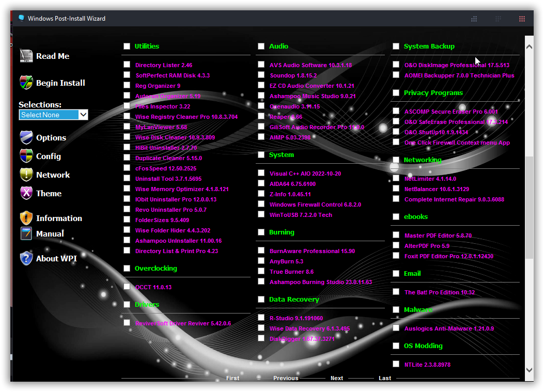Click the Begin Install shield icon
The image size is (544, 392).
point(26,83)
